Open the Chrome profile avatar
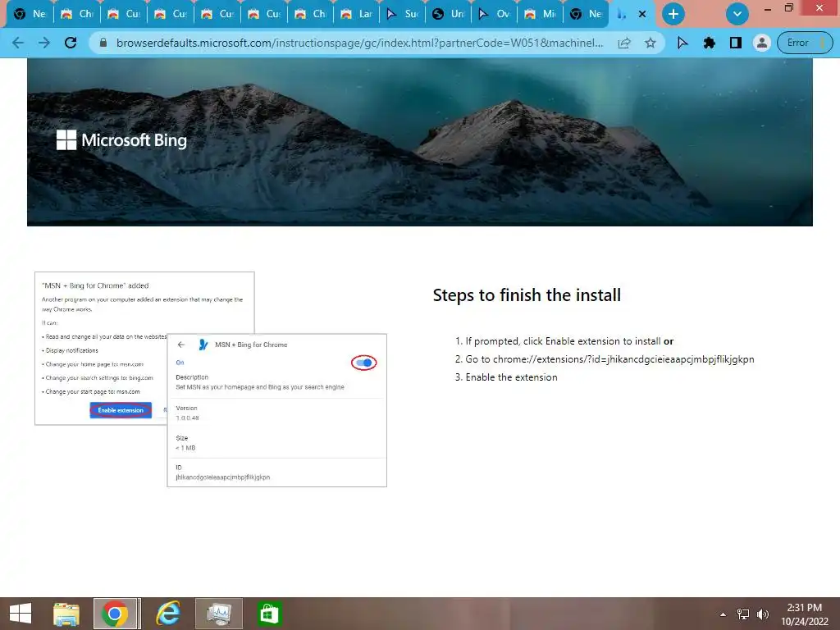Image resolution: width=840 pixels, height=630 pixels. tap(761, 43)
